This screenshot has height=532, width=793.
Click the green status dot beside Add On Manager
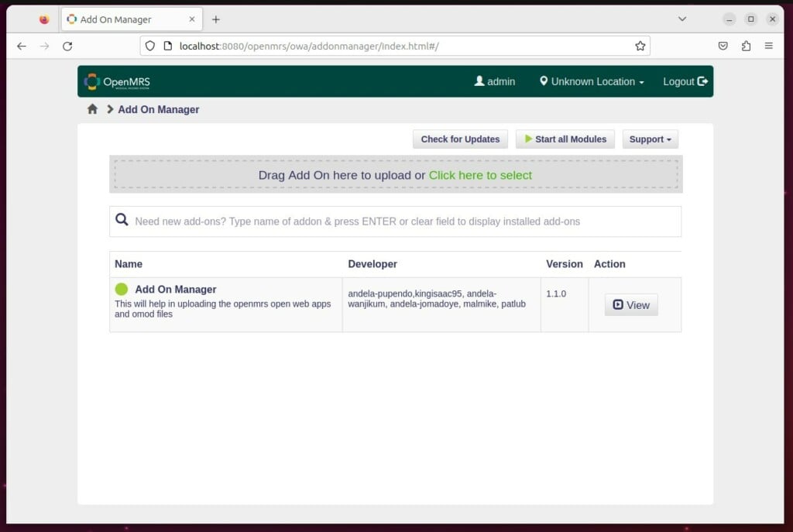(122, 289)
